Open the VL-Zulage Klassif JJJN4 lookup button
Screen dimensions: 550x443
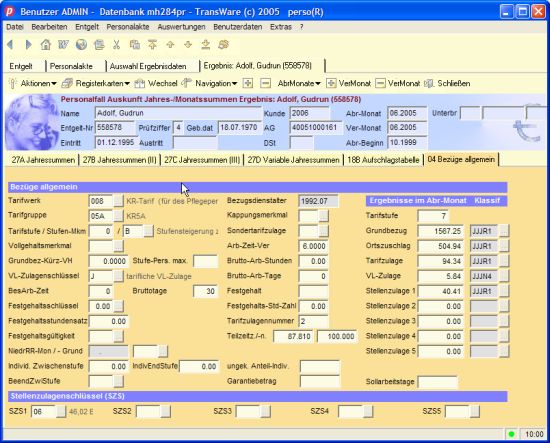pyautogui.click(x=504, y=276)
